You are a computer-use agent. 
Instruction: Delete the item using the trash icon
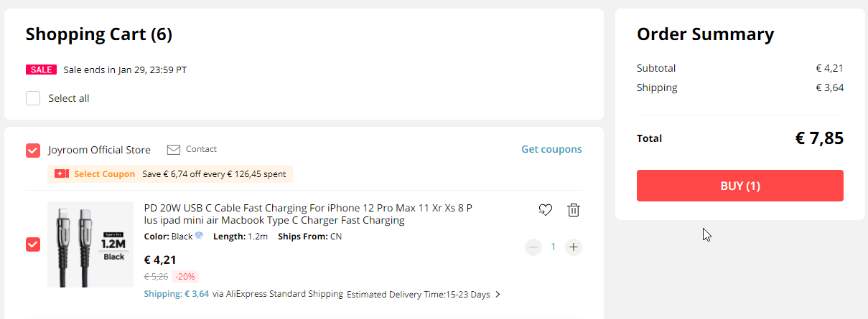(574, 210)
